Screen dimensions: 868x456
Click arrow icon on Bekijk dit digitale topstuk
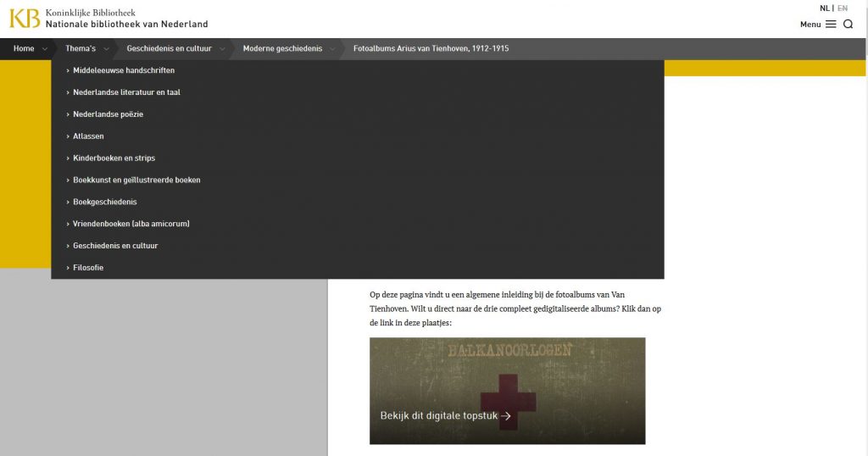click(x=506, y=416)
